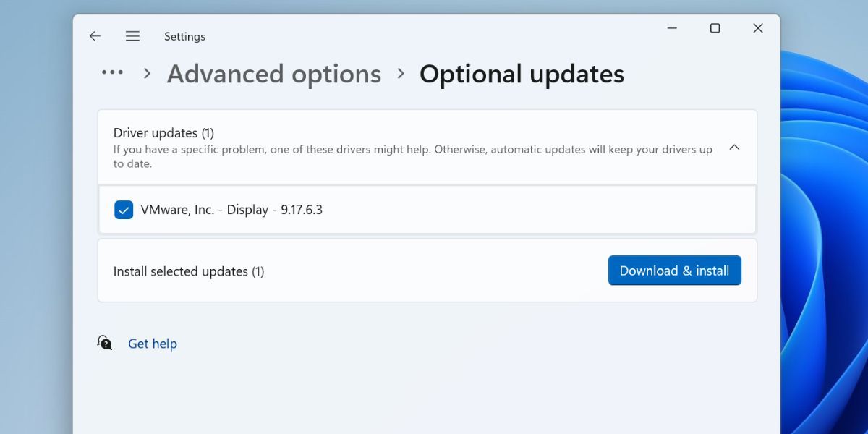Click the Optional updates page heading

pos(522,74)
